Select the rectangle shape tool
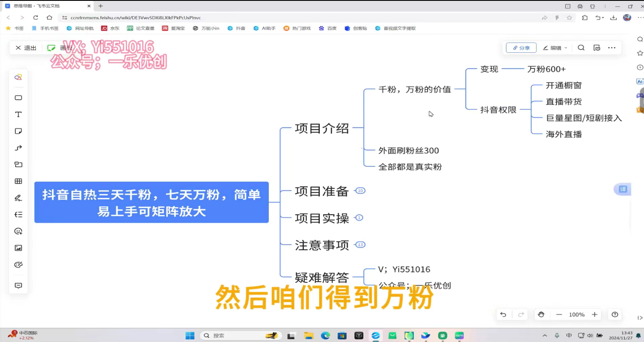The width and height of the screenshot is (644, 342). (18, 98)
